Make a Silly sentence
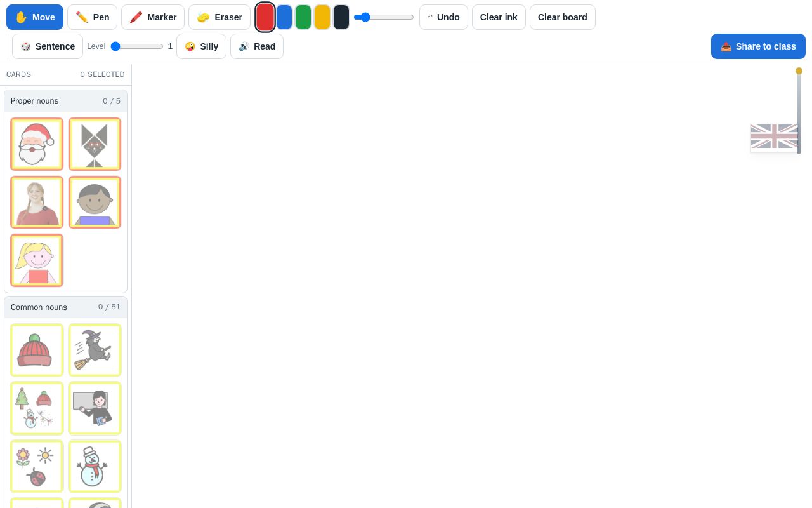812x508 pixels. point(201,46)
